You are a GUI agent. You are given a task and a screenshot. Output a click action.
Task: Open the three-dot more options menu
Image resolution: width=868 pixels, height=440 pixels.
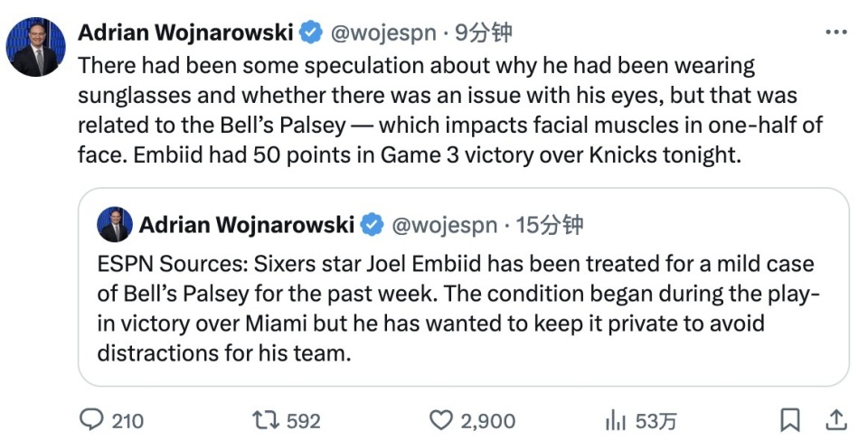point(836,33)
